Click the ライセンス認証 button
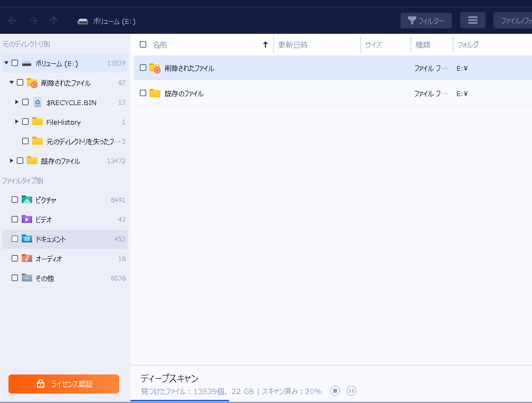Viewport: 532px width, 403px height. (x=63, y=384)
